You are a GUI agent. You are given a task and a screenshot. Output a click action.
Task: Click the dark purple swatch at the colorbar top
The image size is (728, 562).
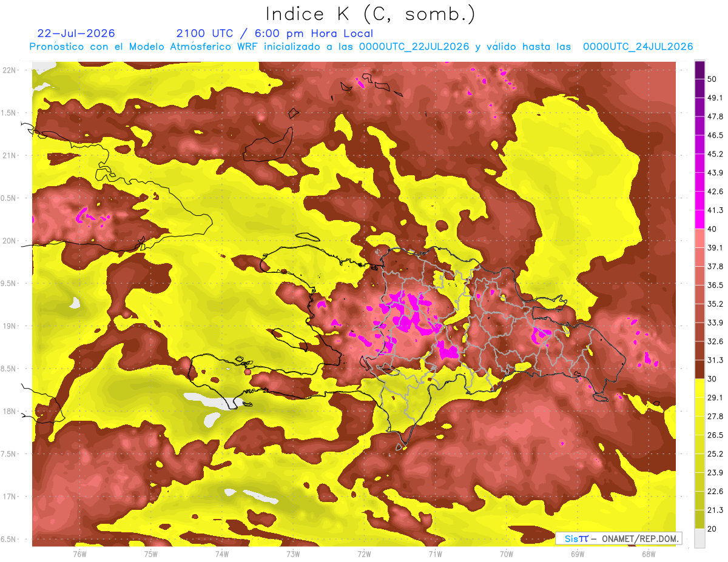tap(699, 69)
